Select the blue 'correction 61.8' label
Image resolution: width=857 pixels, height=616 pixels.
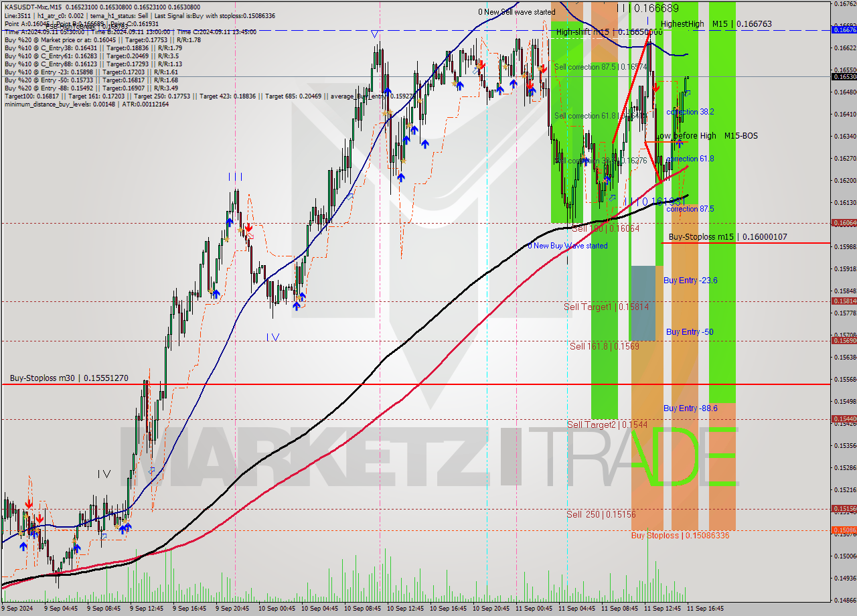pyautogui.click(x=690, y=159)
